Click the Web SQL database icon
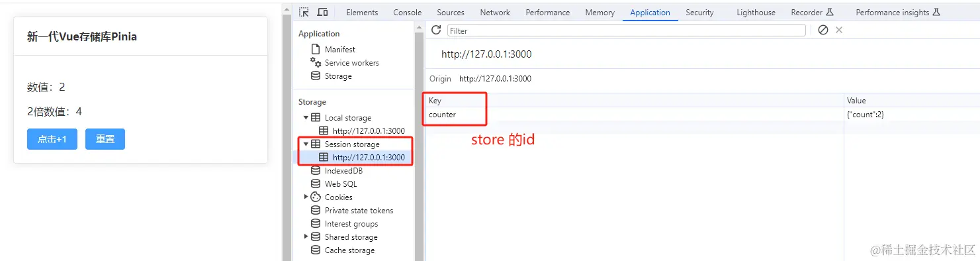The width and height of the screenshot is (980, 261). pos(316,184)
